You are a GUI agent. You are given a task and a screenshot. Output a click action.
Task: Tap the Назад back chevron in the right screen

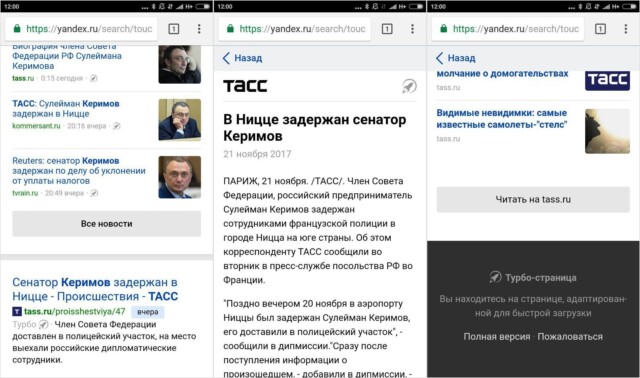440,58
